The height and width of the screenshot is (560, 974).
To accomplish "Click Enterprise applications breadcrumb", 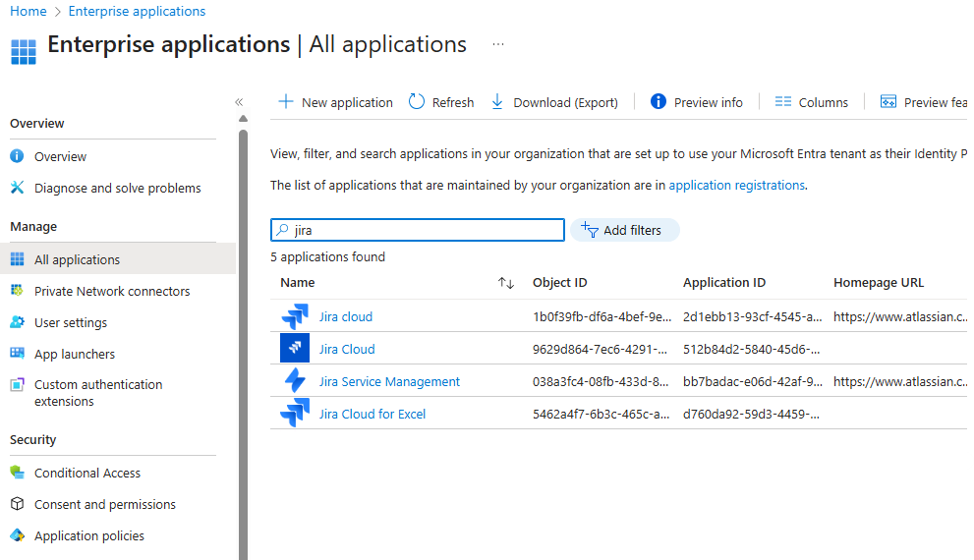I will click(137, 11).
